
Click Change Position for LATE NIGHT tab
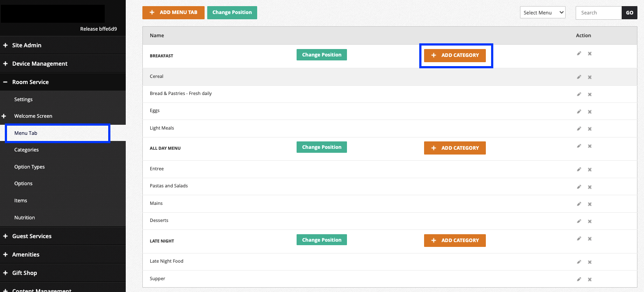(322, 240)
